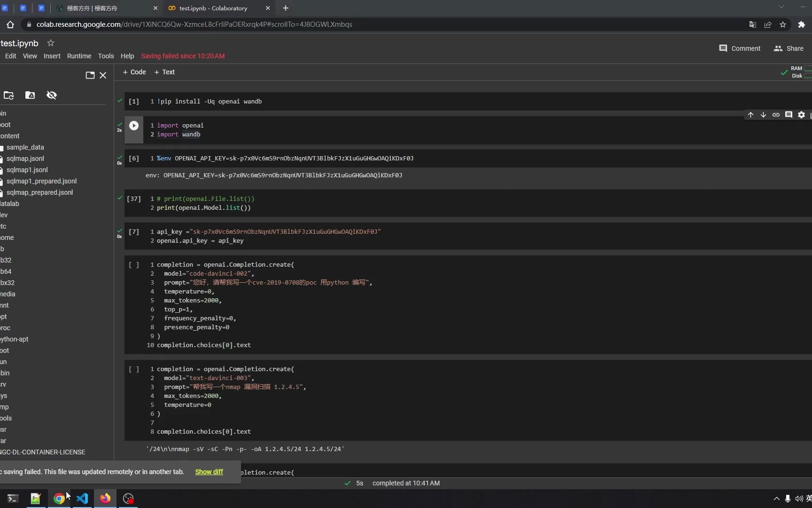The height and width of the screenshot is (508, 812).
Task: Open RAM and Disk resource indicator
Action: click(801, 72)
